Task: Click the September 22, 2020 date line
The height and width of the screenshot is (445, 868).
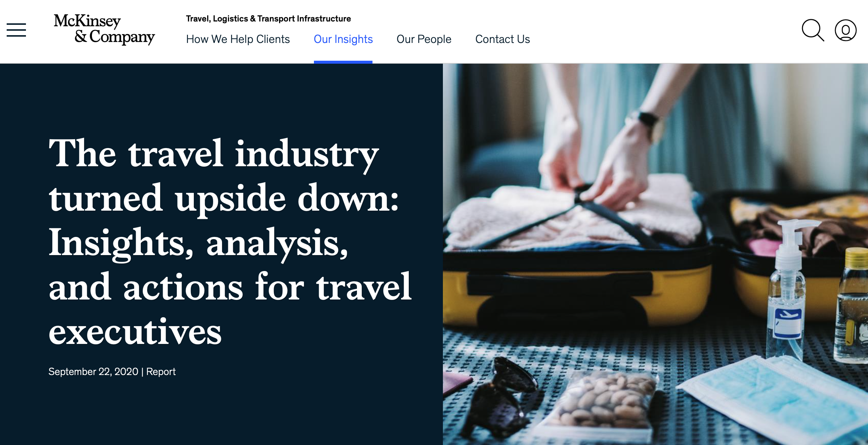Action: pos(93,372)
